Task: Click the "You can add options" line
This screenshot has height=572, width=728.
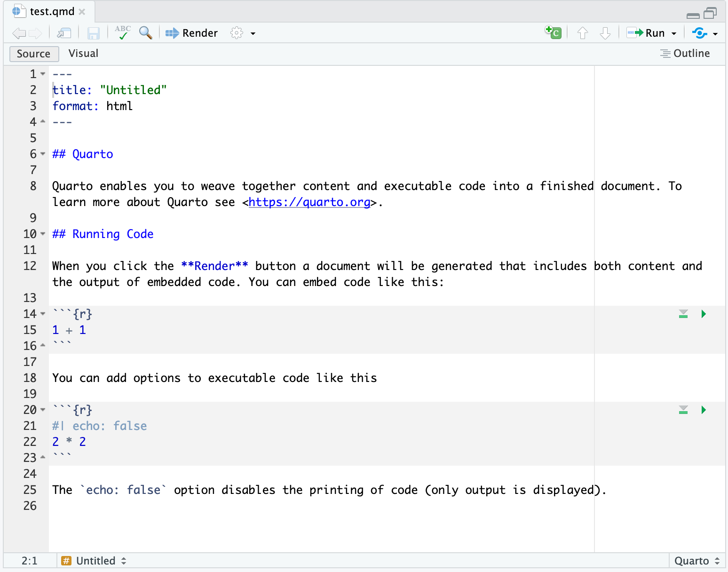Action: [214, 378]
